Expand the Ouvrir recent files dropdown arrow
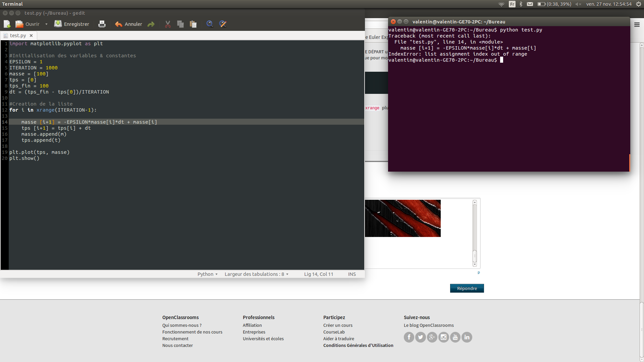 [46, 24]
